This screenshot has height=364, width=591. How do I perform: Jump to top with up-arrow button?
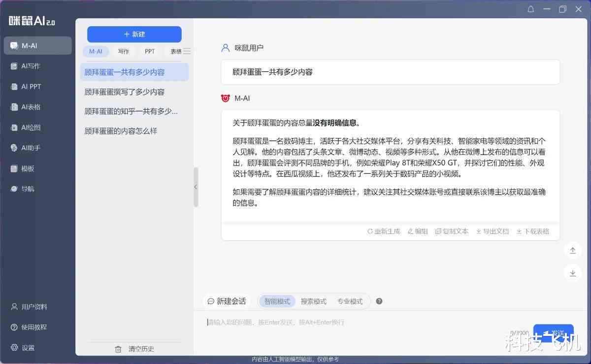pyautogui.click(x=573, y=250)
